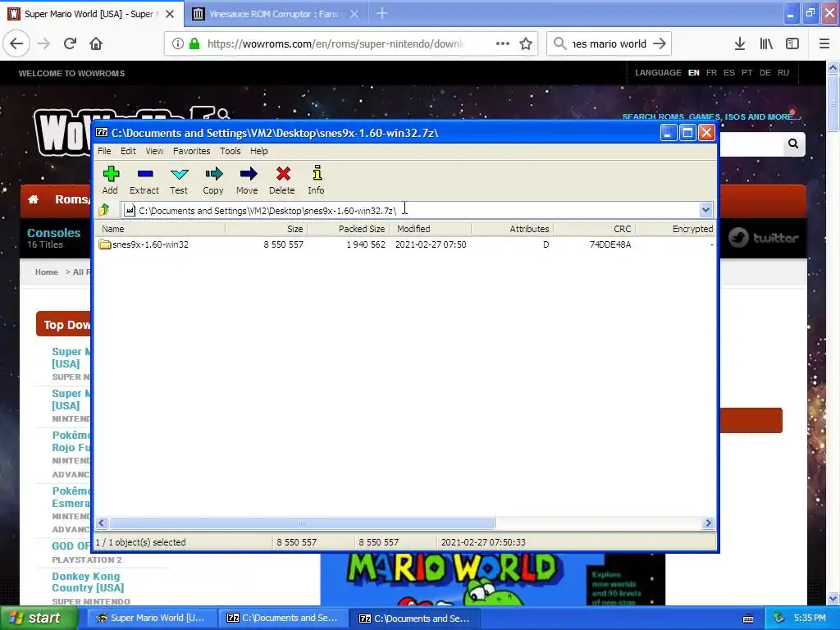840x630 pixels.
Task: Click the Home breadcrumb link
Action: pyautogui.click(x=47, y=272)
